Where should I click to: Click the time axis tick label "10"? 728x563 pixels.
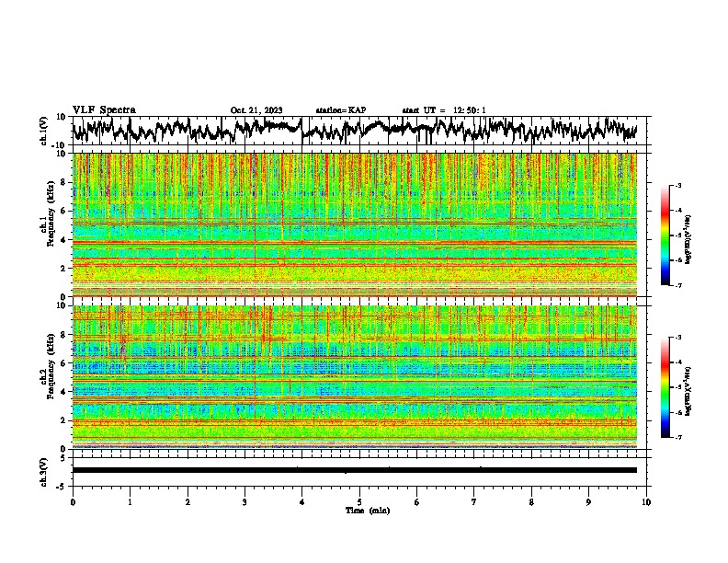pyautogui.click(x=646, y=502)
